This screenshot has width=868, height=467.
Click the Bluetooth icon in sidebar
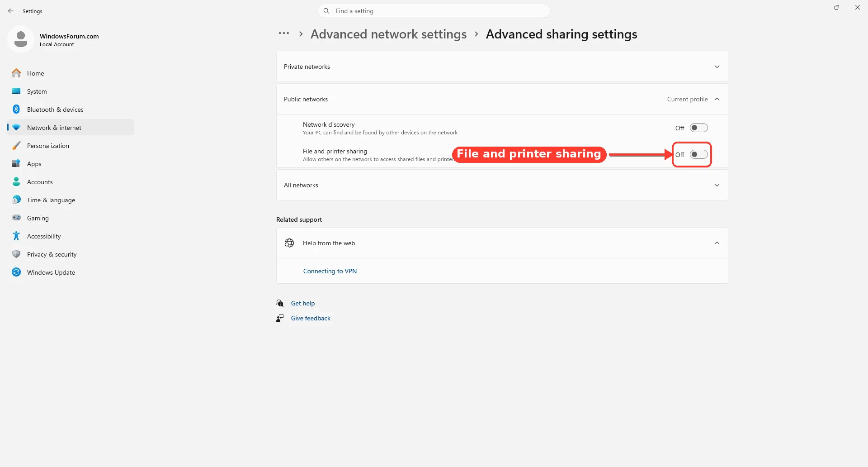tap(16, 109)
